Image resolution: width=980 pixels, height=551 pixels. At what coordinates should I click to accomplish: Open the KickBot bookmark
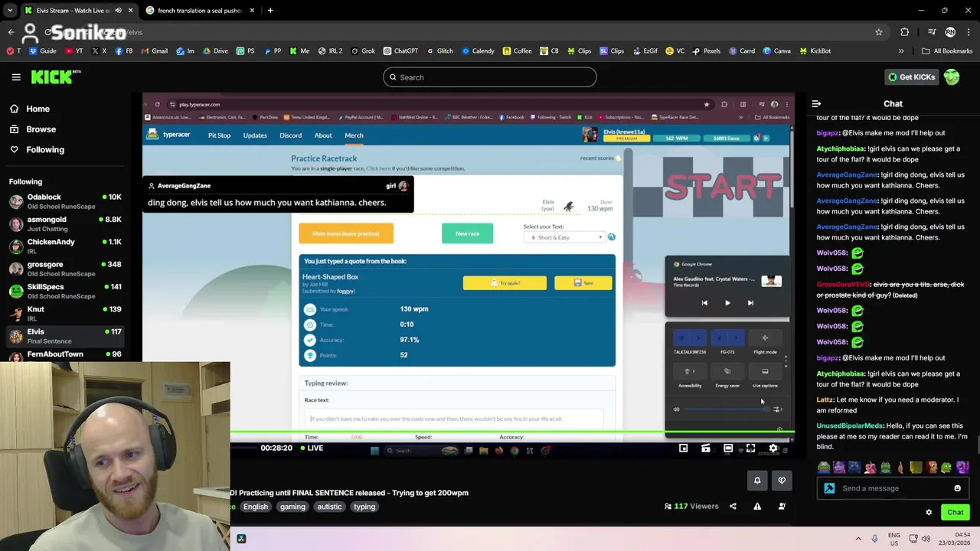815,51
